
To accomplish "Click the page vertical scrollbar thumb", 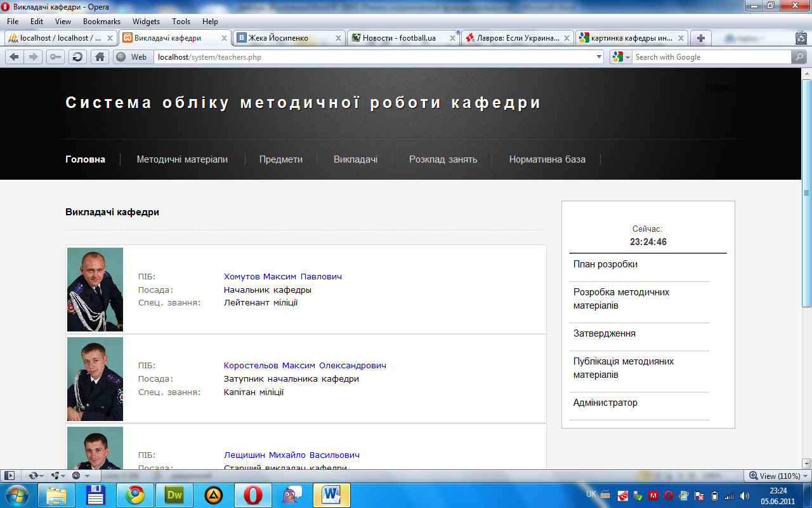I will click(x=807, y=192).
